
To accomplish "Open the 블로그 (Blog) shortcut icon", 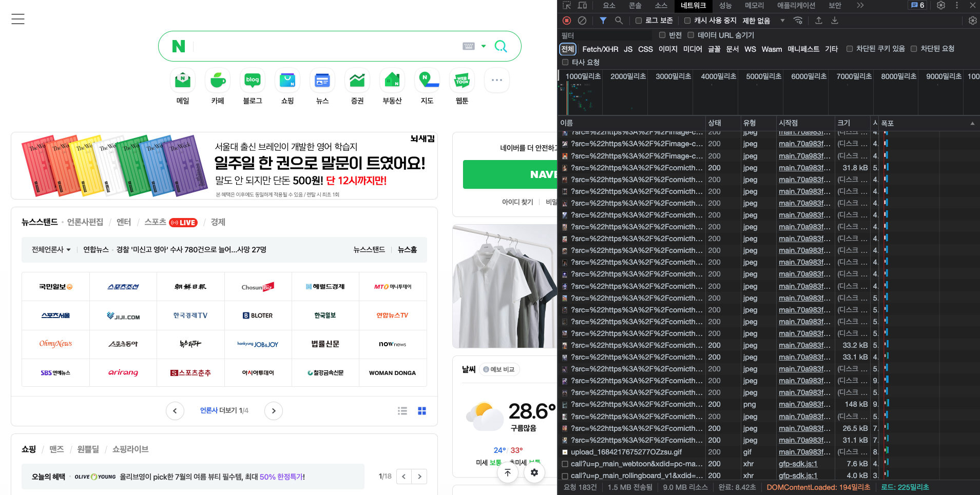I will pos(253,80).
